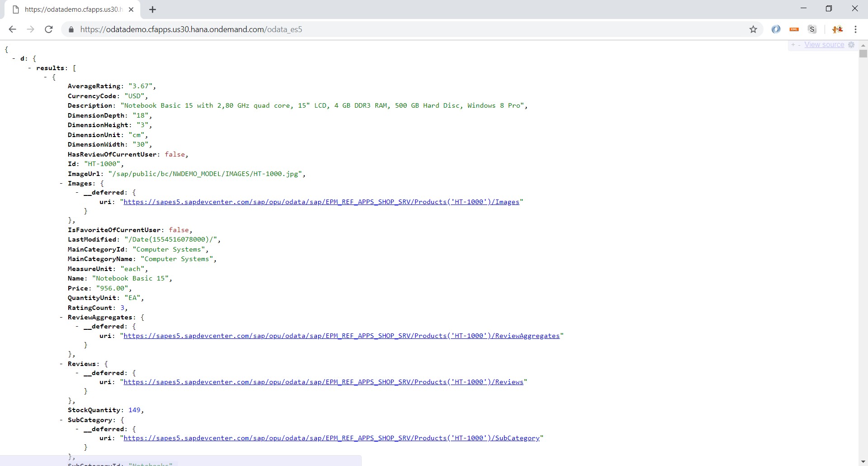Click the LastModified Date value

[171, 239]
